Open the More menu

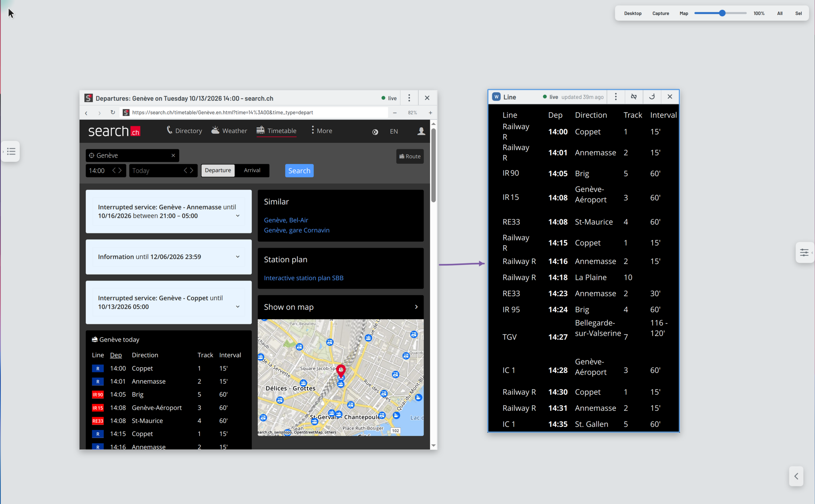click(322, 131)
